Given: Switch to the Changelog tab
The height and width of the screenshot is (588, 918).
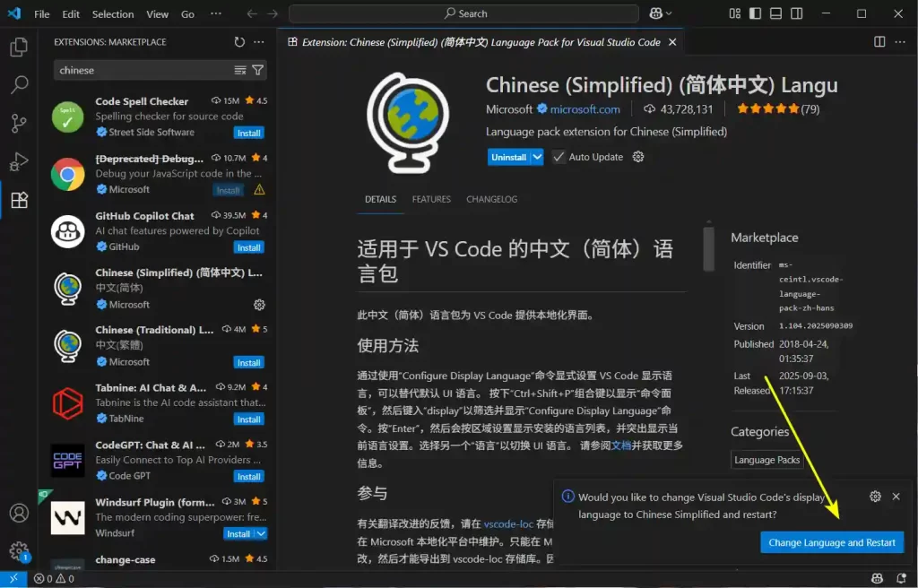Looking at the screenshot, I should click(491, 199).
